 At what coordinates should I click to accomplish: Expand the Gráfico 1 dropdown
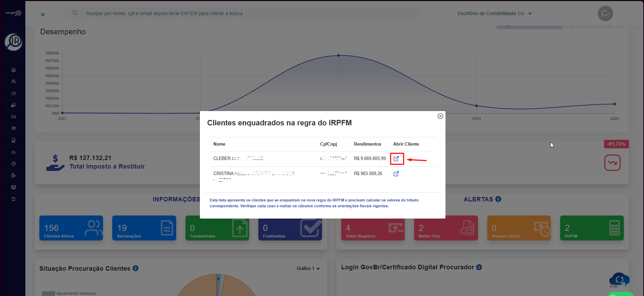(x=308, y=269)
